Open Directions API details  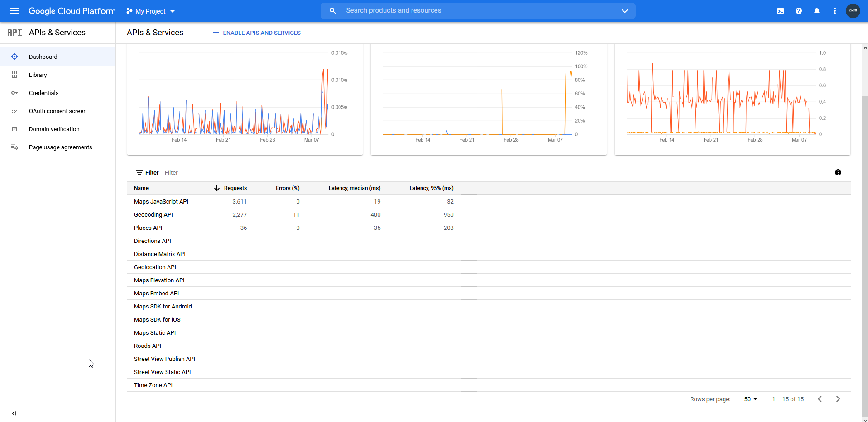coord(153,241)
